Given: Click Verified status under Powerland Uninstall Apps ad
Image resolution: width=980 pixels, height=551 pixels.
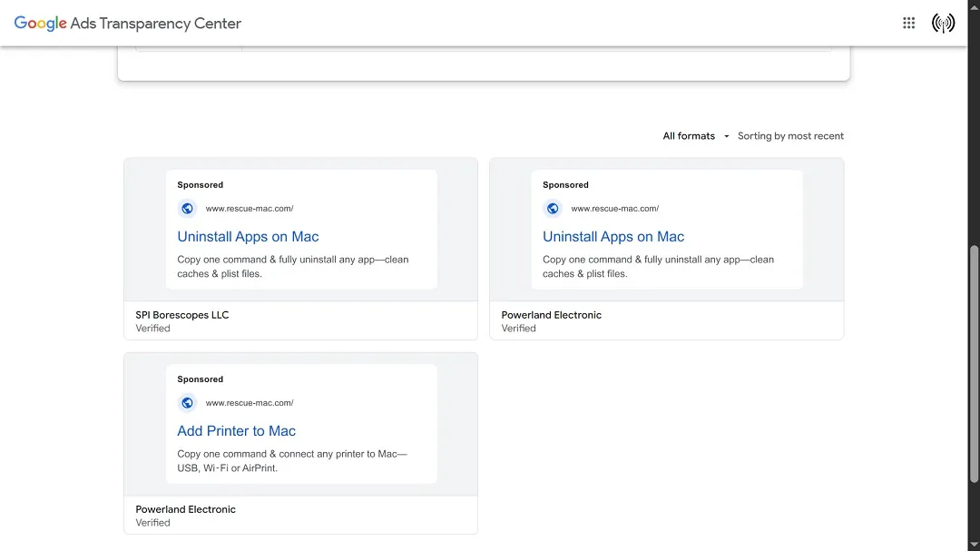Looking at the screenshot, I should tap(518, 329).
